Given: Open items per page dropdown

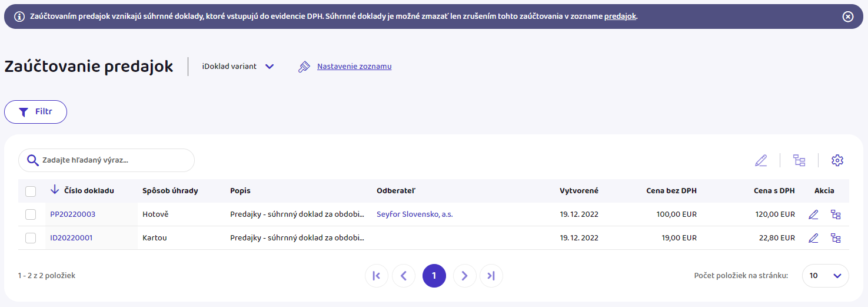Looking at the screenshot, I should pos(825,275).
